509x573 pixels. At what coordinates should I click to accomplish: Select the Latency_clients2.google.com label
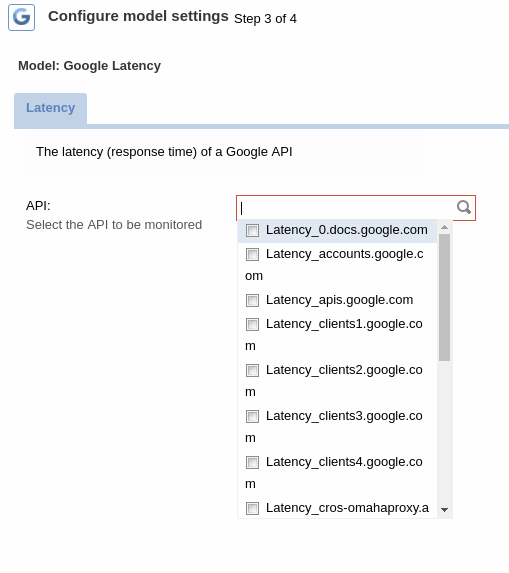[334, 381]
